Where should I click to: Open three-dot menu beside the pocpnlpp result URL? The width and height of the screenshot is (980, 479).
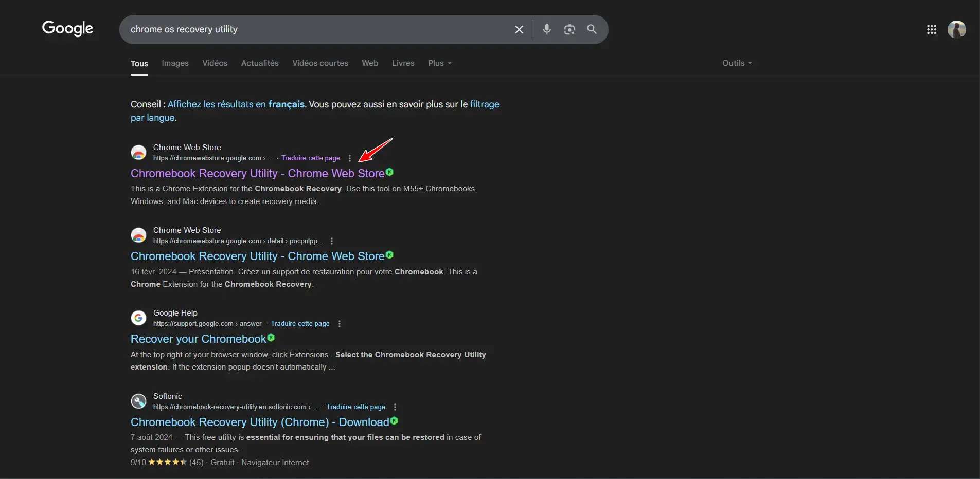(x=332, y=241)
